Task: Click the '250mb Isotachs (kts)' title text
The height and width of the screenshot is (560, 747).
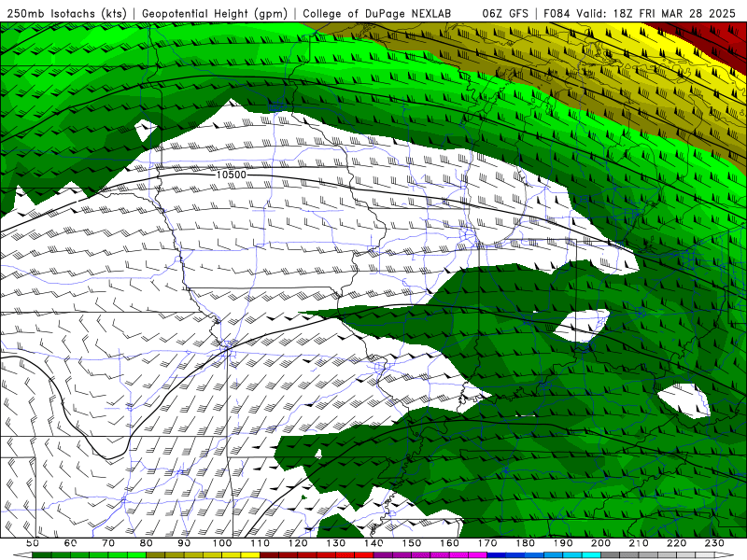Action: 67,13
